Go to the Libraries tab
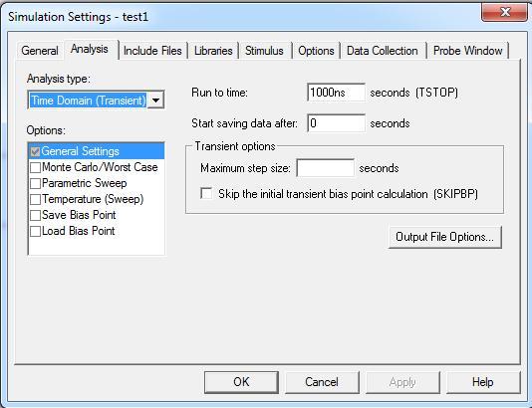Screen dimensions: 532x408 click(213, 51)
